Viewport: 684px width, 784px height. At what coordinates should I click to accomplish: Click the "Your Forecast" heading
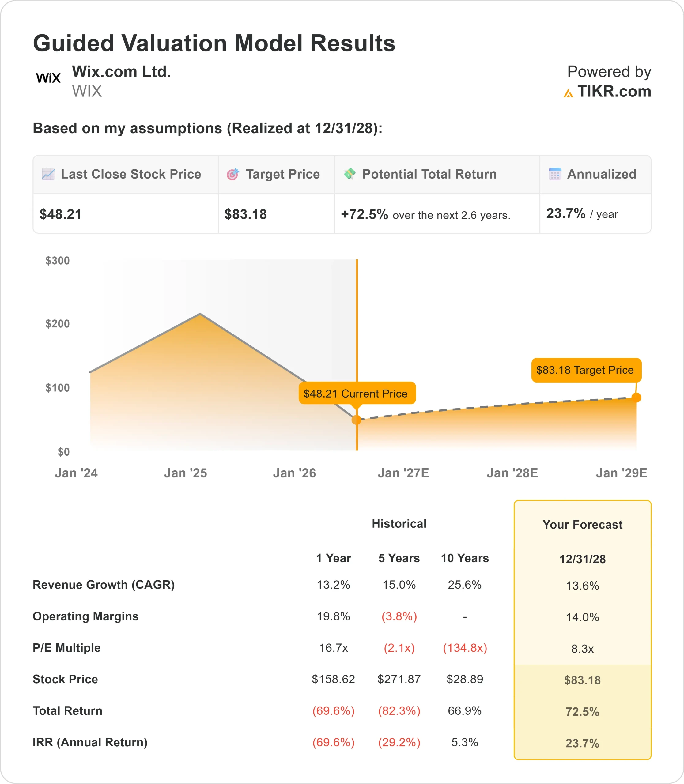click(583, 524)
